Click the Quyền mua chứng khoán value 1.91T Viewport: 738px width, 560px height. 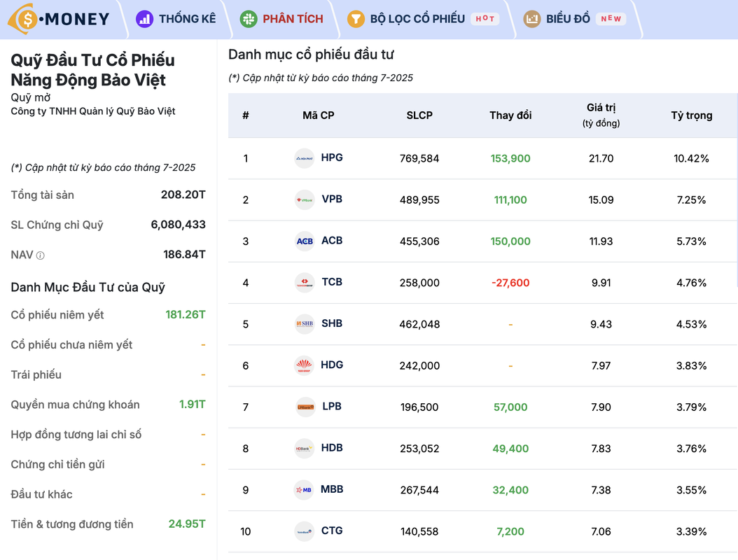coord(193,404)
